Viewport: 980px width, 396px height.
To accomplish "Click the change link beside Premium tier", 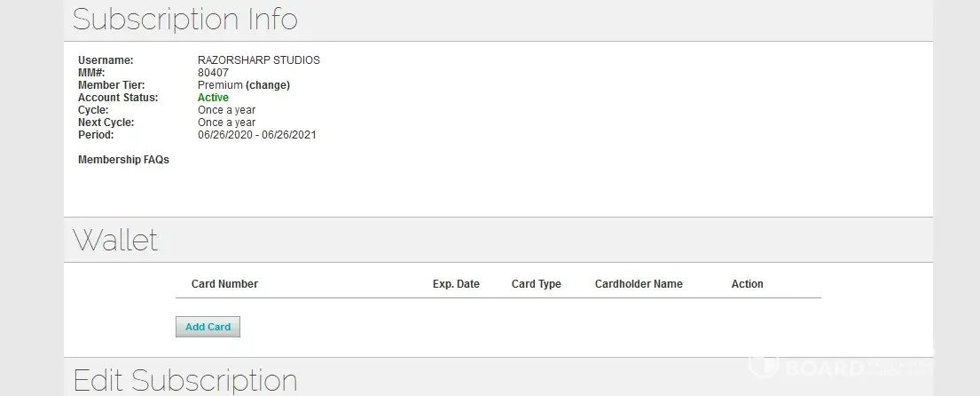I will point(268,85).
